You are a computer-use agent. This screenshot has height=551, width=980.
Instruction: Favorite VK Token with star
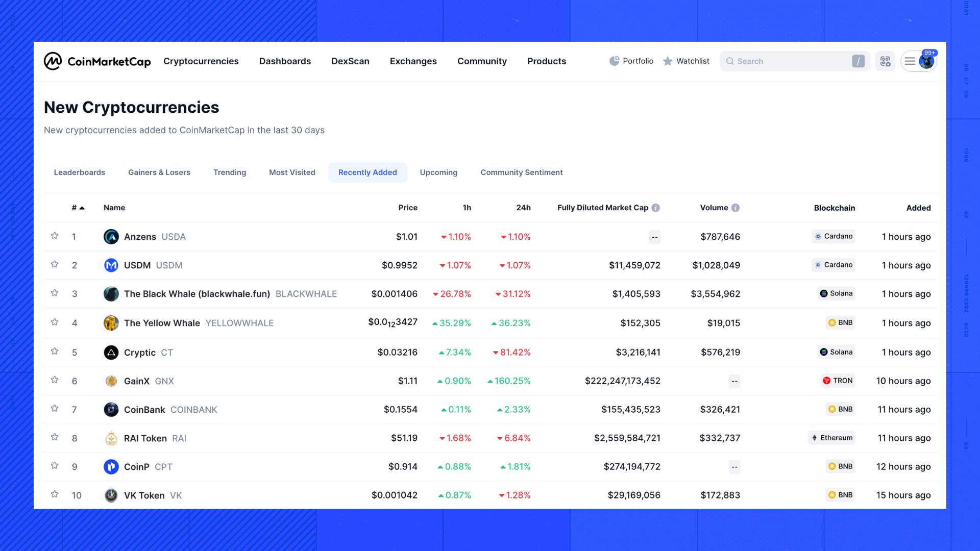(55, 494)
